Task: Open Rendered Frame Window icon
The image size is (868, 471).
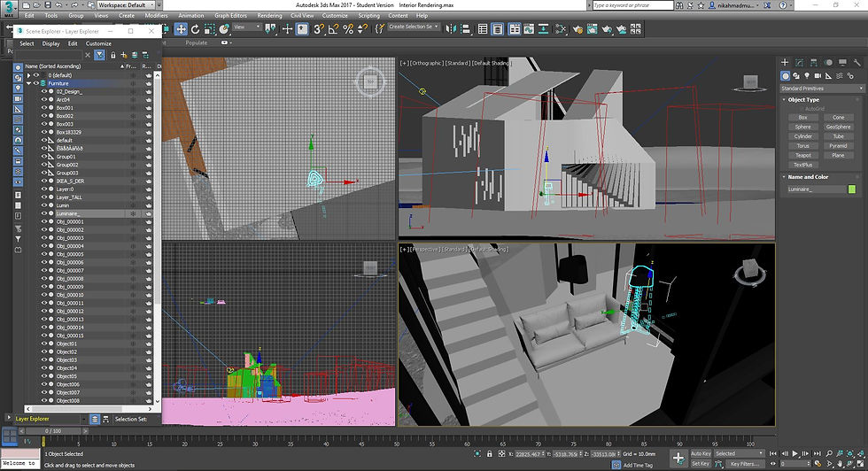Action: pos(593,29)
